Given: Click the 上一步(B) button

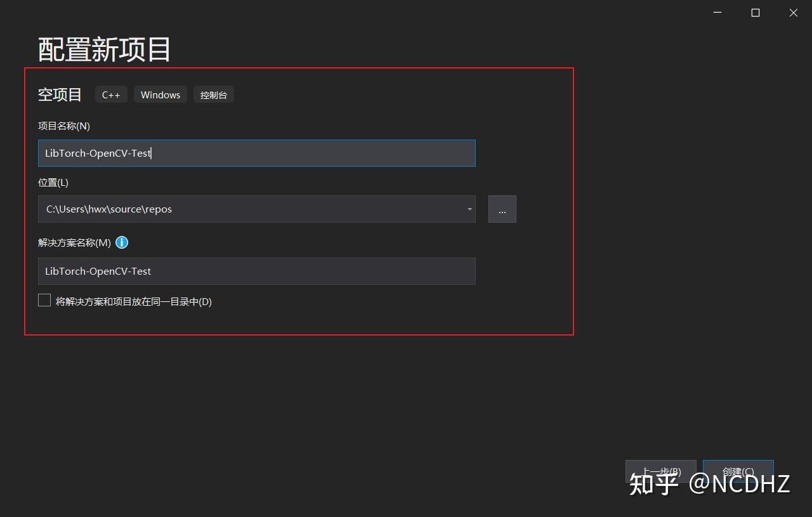Looking at the screenshot, I should click(x=660, y=471).
